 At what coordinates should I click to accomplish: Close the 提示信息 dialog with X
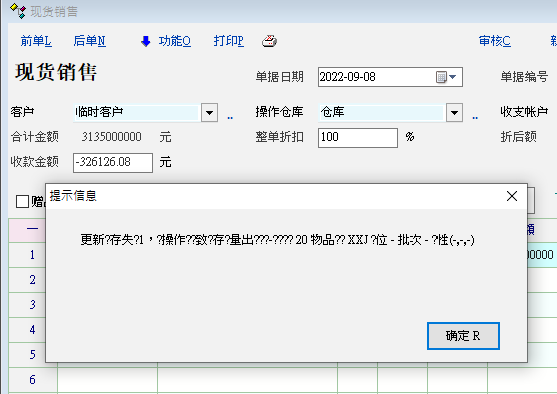[512, 196]
